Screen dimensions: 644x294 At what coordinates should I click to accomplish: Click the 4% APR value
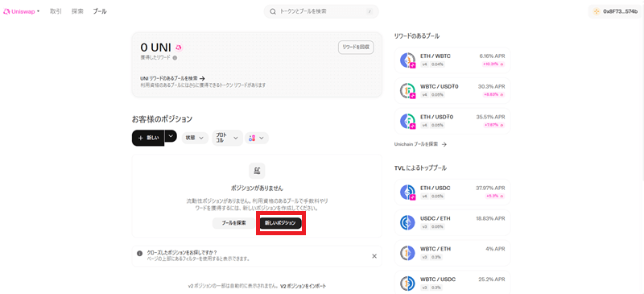coord(496,249)
